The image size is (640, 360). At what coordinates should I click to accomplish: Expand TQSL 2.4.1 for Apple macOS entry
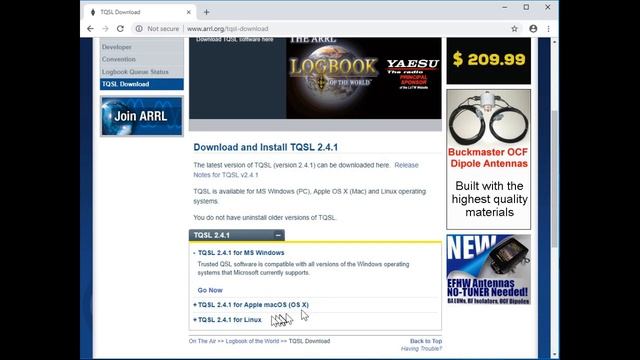tap(251, 305)
